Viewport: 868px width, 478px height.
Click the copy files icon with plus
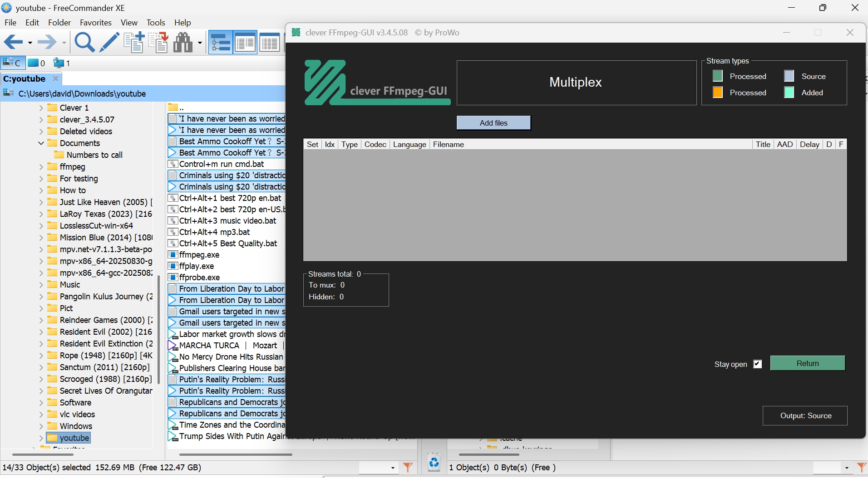click(134, 43)
